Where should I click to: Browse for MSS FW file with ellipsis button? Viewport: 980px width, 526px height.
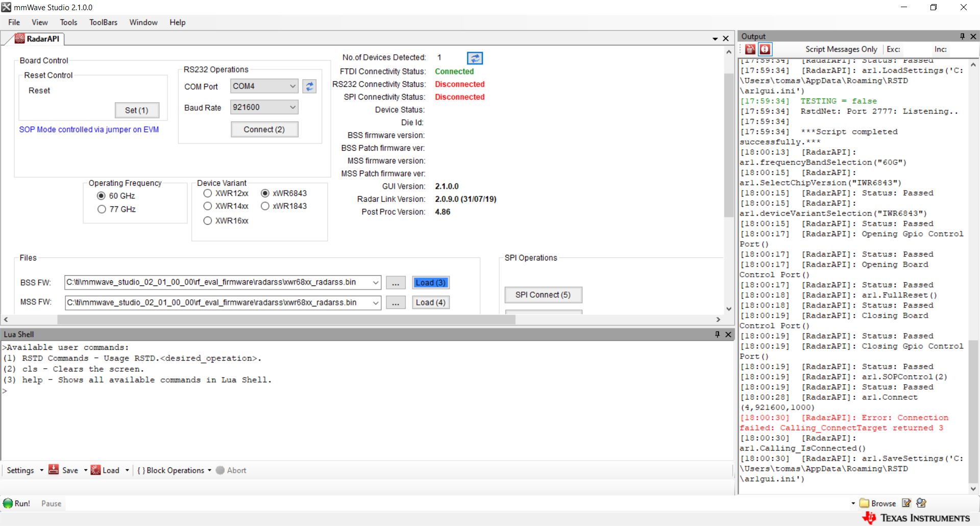396,303
